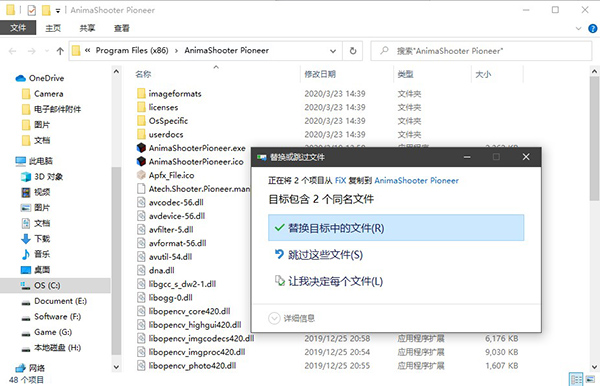Click the FiX source link in dialog
The width and height of the screenshot is (600, 386).
pos(341,181)
